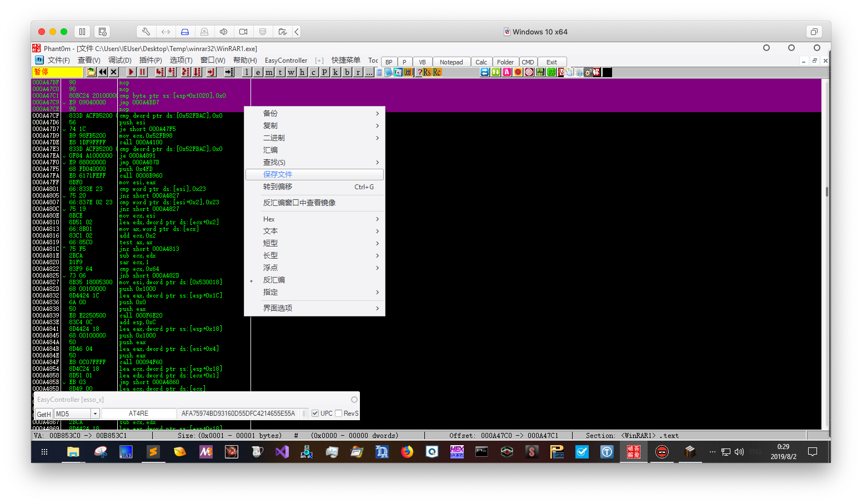The height and width of the screenshot is (504, 862).
Task: Click the Go to address arrow icon
Action: pos(229,72)
